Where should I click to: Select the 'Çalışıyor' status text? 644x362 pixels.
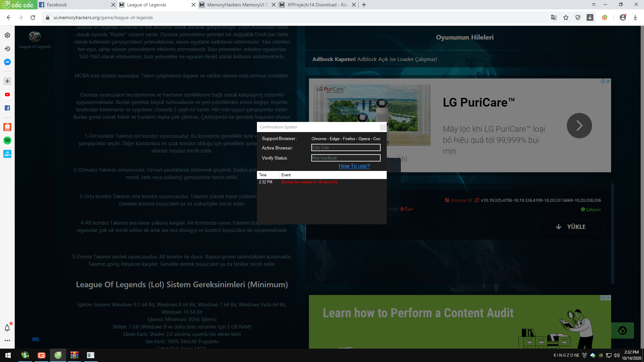tap(593, 210)
